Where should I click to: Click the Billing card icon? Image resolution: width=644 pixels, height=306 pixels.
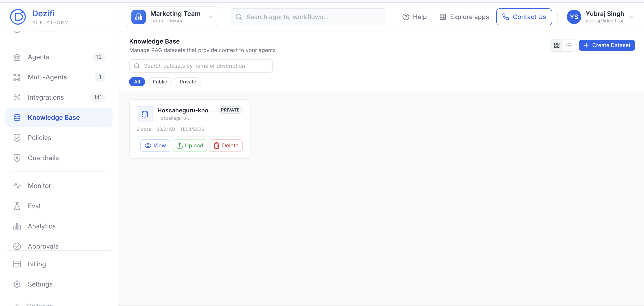click(17, 264)
